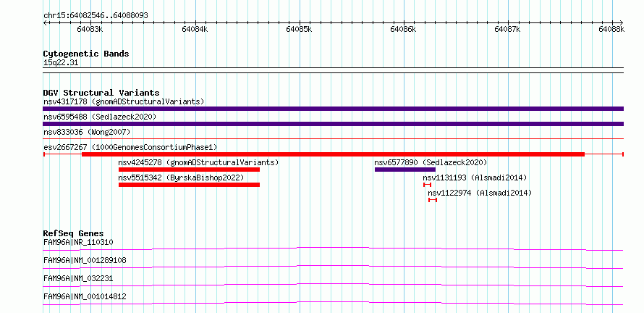Viewport: 644px width, 313px height.
Task: Click the 64083k ruler tick label
Action: (90, 30)
